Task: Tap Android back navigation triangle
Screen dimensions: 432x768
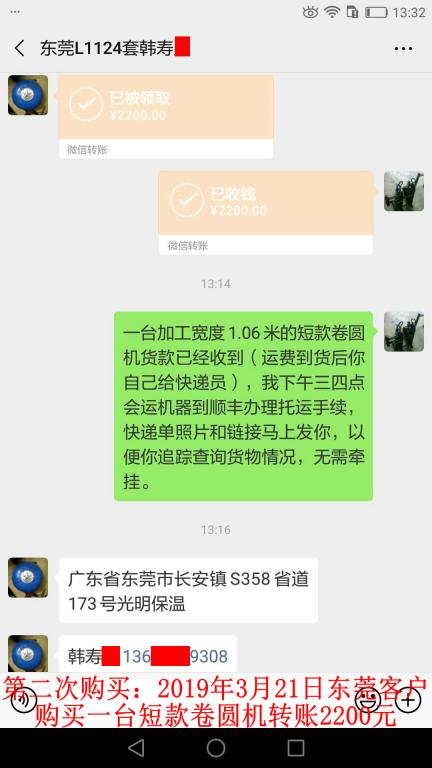Action: click(136, 748)
